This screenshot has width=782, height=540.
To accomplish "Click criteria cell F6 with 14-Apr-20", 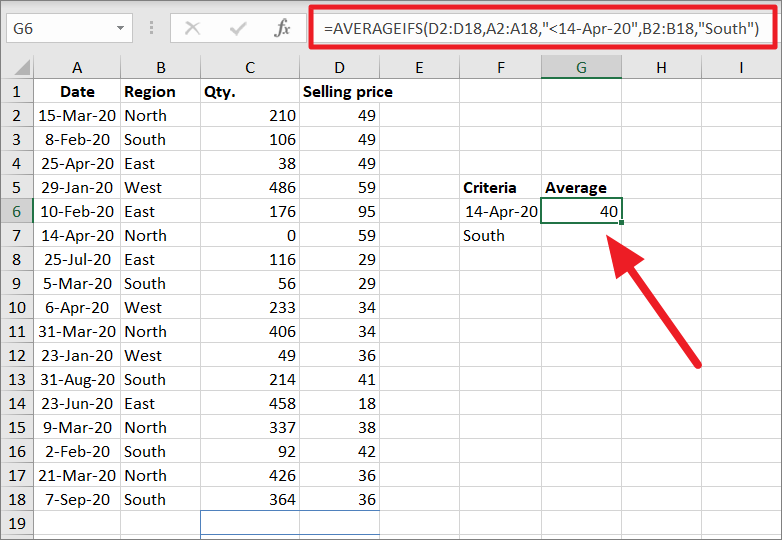I will (x=501, y=211).
